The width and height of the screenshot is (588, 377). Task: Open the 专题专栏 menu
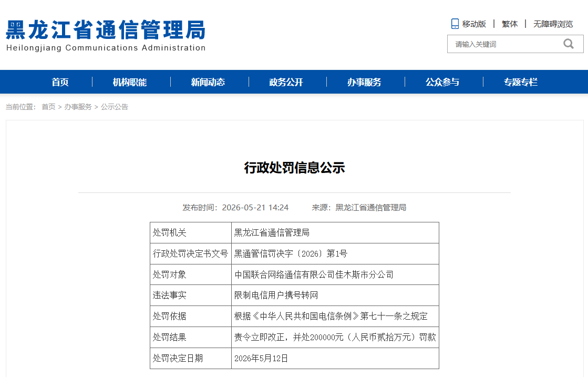[521, 82]
